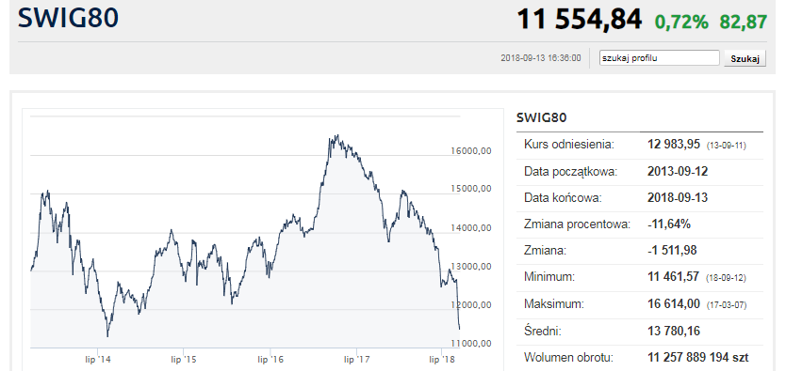The image size is (786, 371).
Task: Select the maximum value 16 614,00
Action: pos(674,304)
